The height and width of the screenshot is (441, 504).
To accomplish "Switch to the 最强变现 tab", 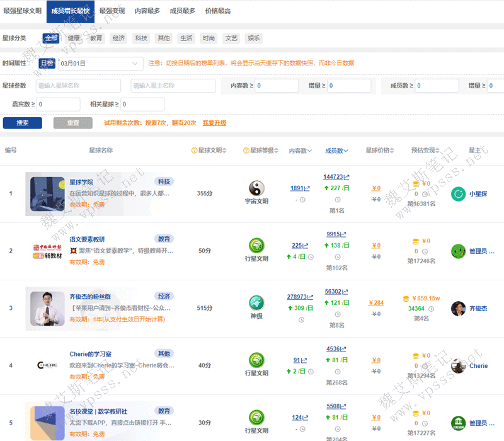I will click(x=112, y=11).
